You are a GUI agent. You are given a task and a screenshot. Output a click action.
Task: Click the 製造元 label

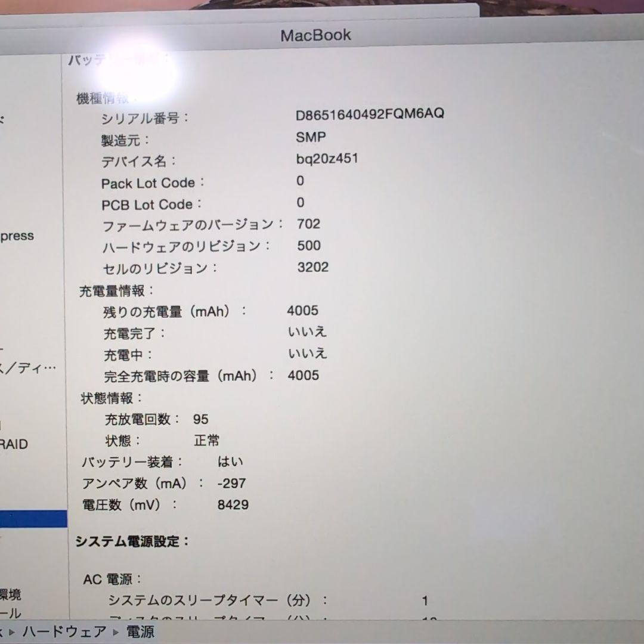[125, 141]
